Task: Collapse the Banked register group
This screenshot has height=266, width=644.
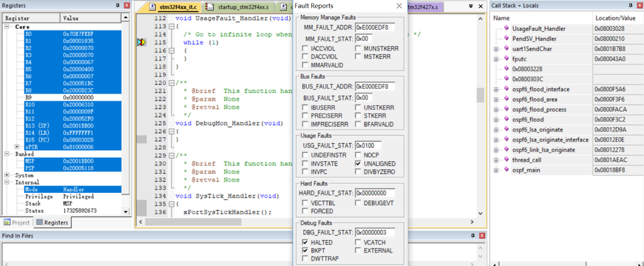Action: 7,154
